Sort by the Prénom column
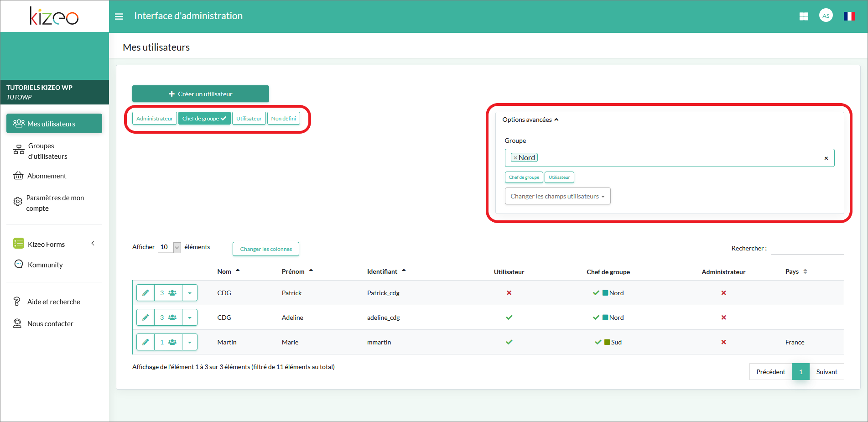 [x=297, y=271]
